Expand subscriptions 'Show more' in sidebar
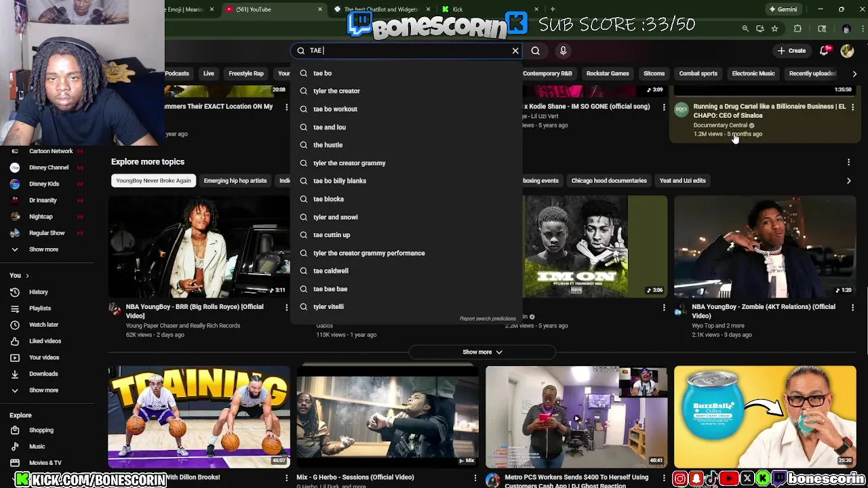 point(43,249)
